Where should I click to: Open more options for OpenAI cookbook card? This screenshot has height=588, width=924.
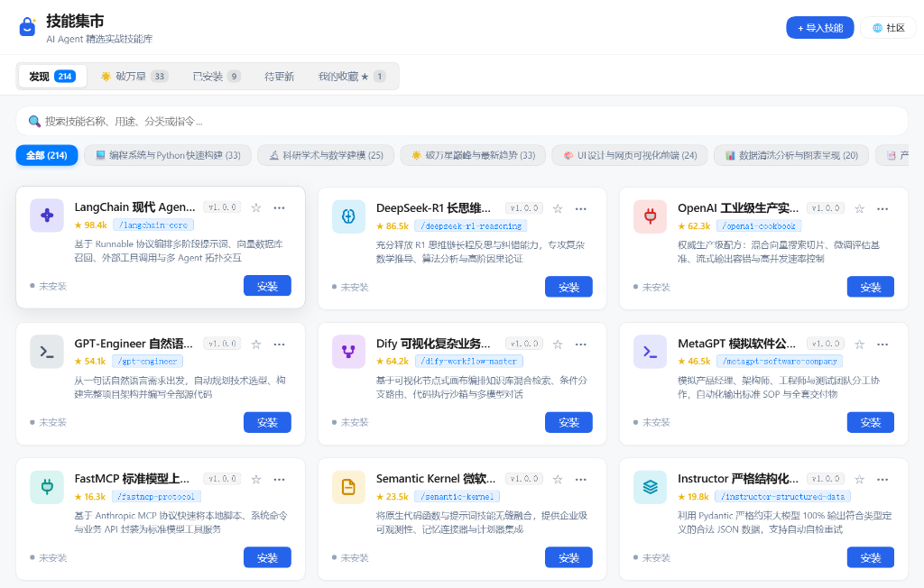(x=882, y=208)
